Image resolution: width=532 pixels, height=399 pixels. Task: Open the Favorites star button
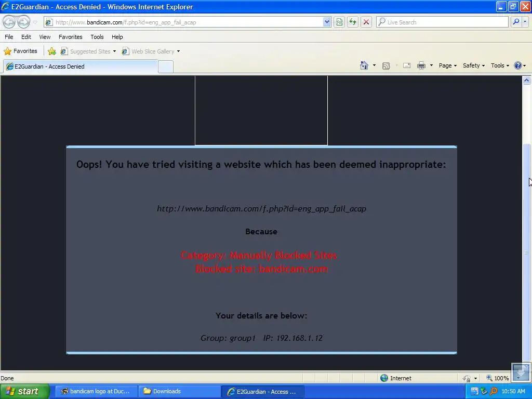click(x=21, y=51)
